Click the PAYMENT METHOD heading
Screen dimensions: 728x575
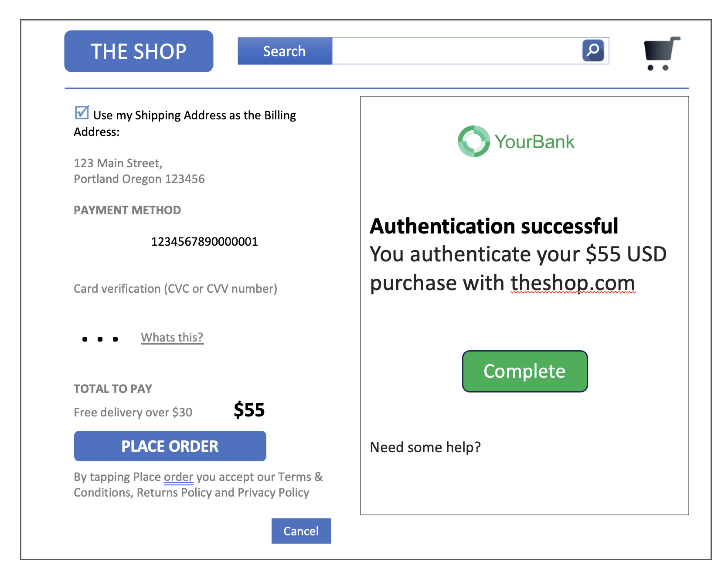127,210
